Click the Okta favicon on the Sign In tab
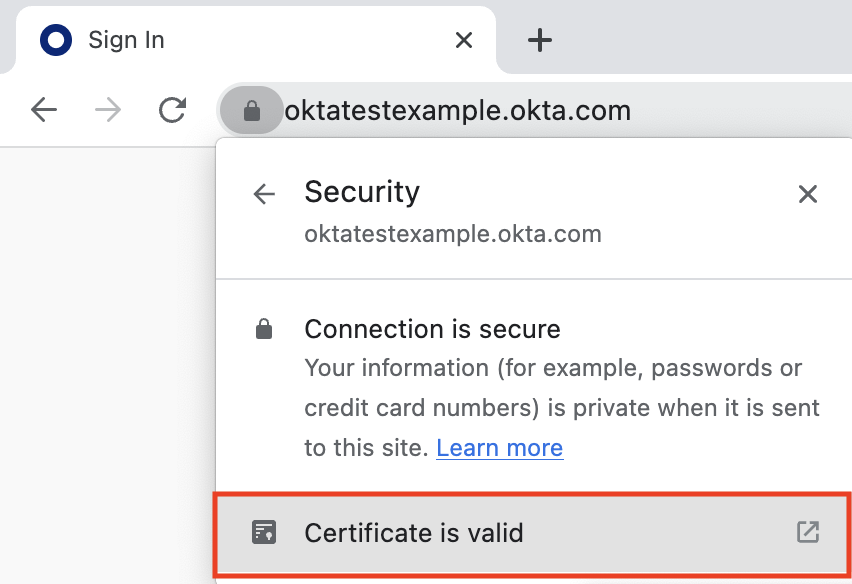Image resolution: width=852 pixels, height=584 pixels. pos(56,40)
